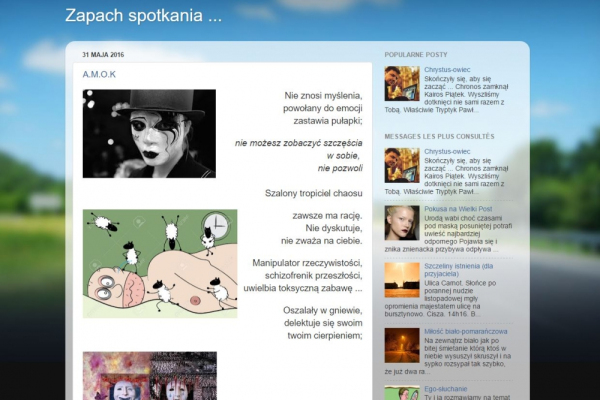Viewport: 600px width, 400px height.
Task: Open the sheep cartoon illustration
Action: tap(160, 263)
